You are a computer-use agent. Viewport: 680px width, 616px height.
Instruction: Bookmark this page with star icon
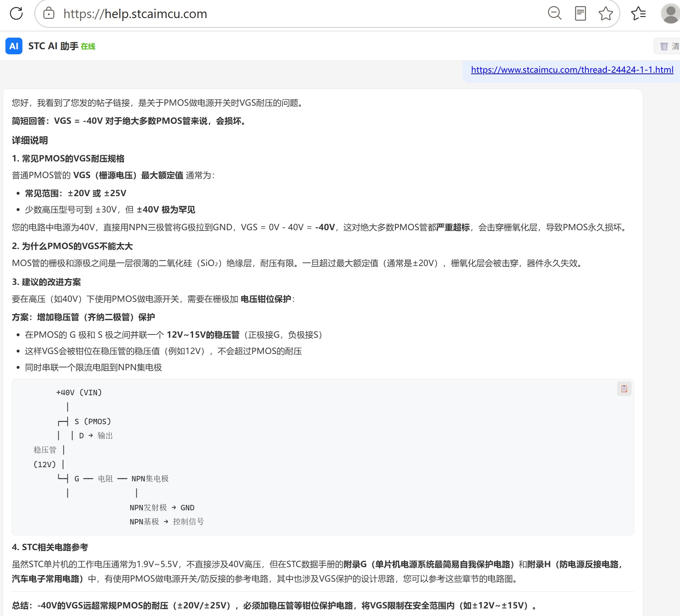(x=605, y=14)
